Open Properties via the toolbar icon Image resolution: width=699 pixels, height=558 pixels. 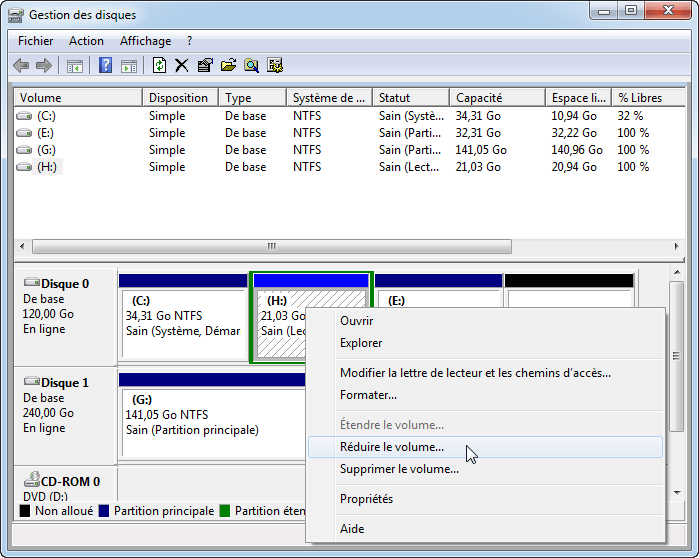[x=205, y=66]
